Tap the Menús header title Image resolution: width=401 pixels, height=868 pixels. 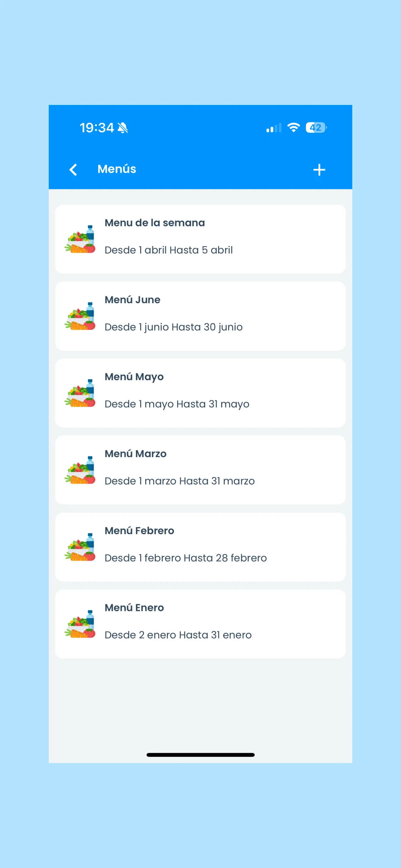pyautogui.click(x=117, y=169)
